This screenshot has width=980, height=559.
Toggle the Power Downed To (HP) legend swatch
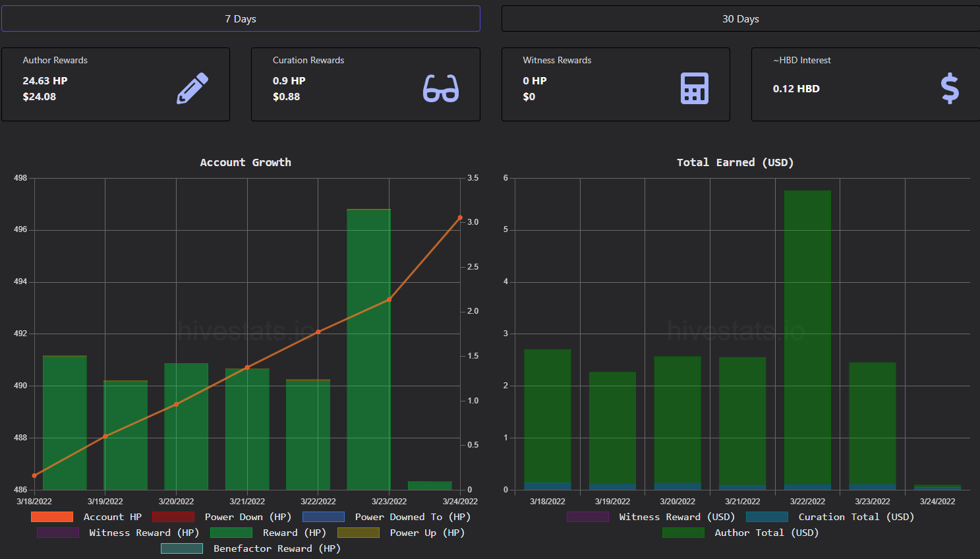click(x=324, y=517)
